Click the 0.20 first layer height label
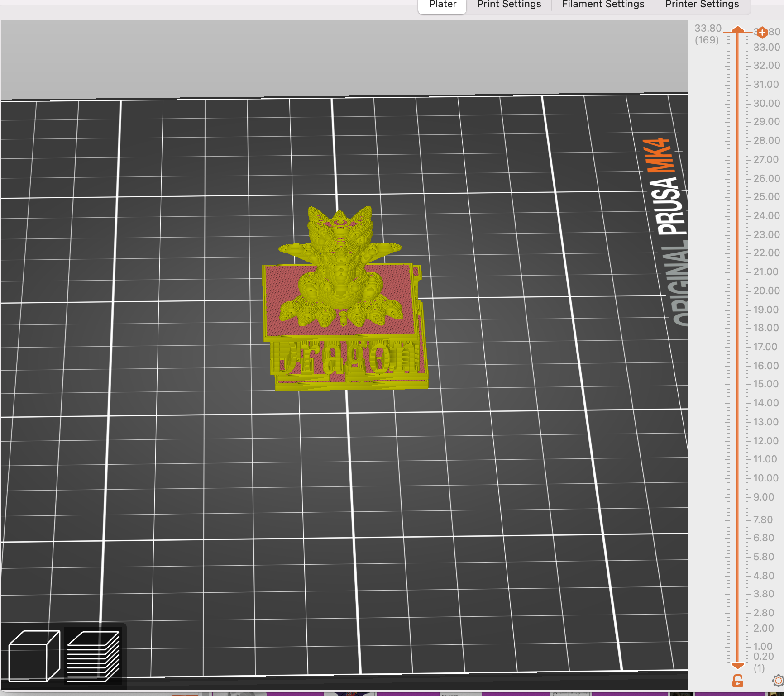The image size is (784, 696). click(764, 656)
